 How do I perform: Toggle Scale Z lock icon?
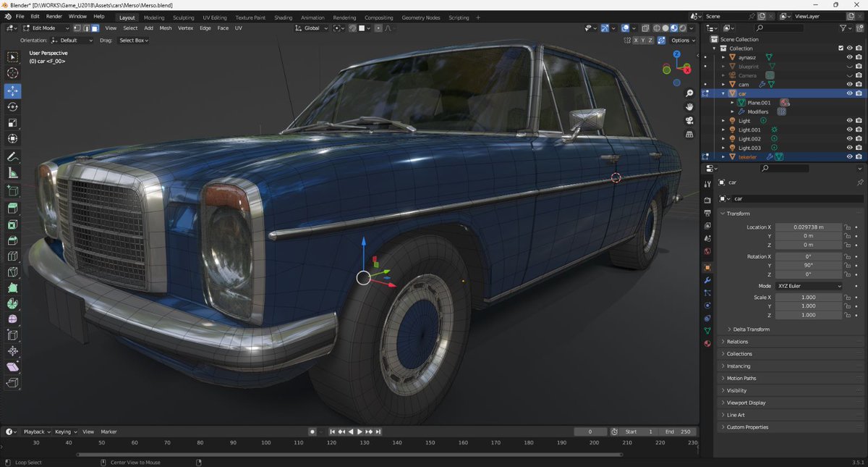pyautogui.click(x=847, y=315)
